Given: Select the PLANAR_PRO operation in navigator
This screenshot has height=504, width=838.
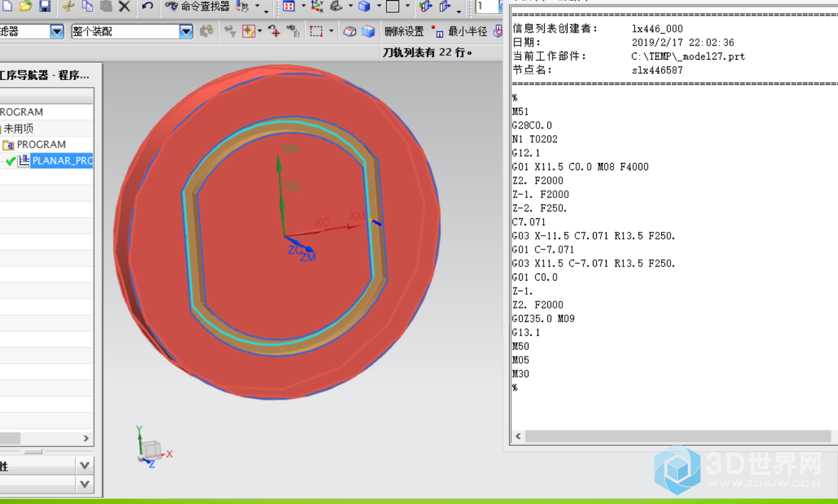Looking at the screenshot, I should coord(62,160).
